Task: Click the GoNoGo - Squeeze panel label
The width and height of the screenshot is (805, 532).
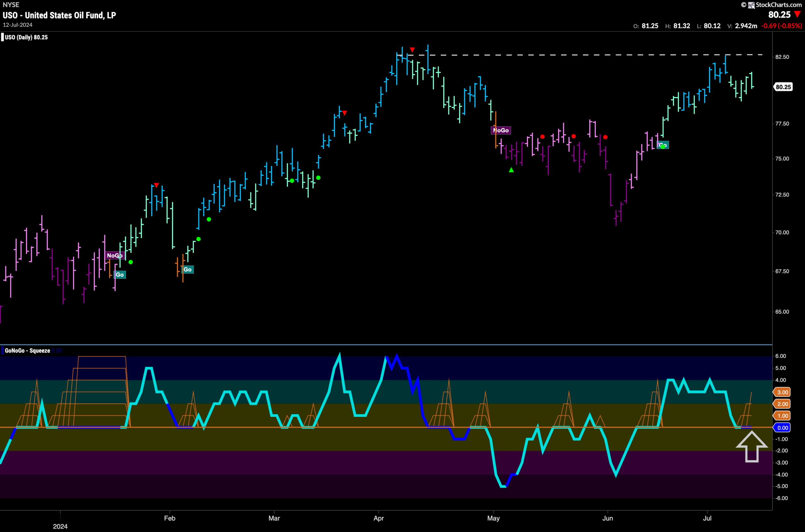Action: 27,351
